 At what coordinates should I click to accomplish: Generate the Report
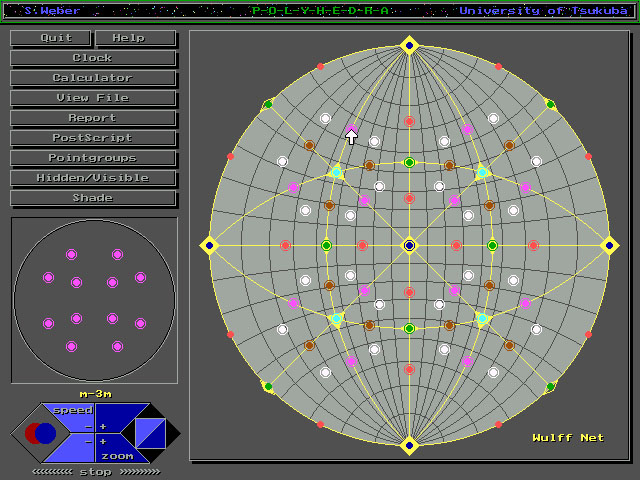[x=93, y=118]
